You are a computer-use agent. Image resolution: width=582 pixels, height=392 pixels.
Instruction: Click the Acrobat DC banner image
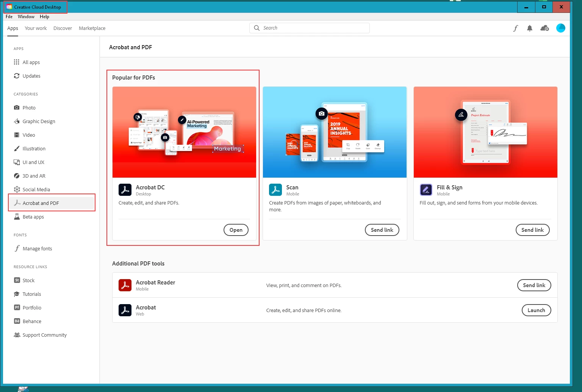[x=184, y=132]
